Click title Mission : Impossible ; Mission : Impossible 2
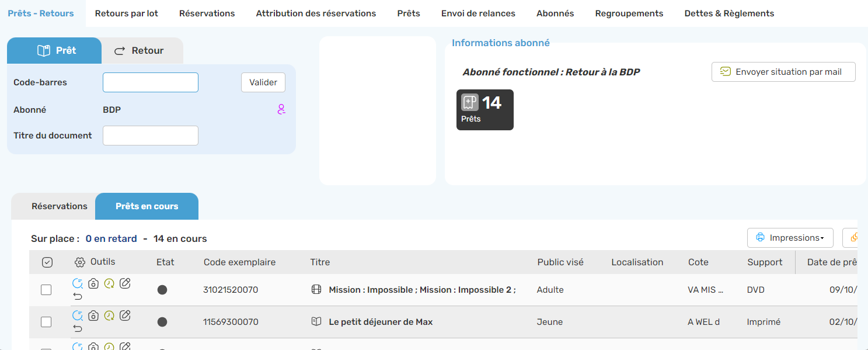This screenshot has width=868, height=350. pos(422,290)
